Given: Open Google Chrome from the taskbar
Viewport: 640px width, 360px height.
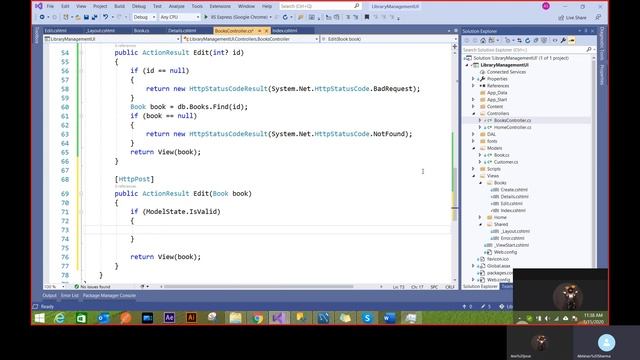Looking at the screenshot, I should tap(257, 318).
